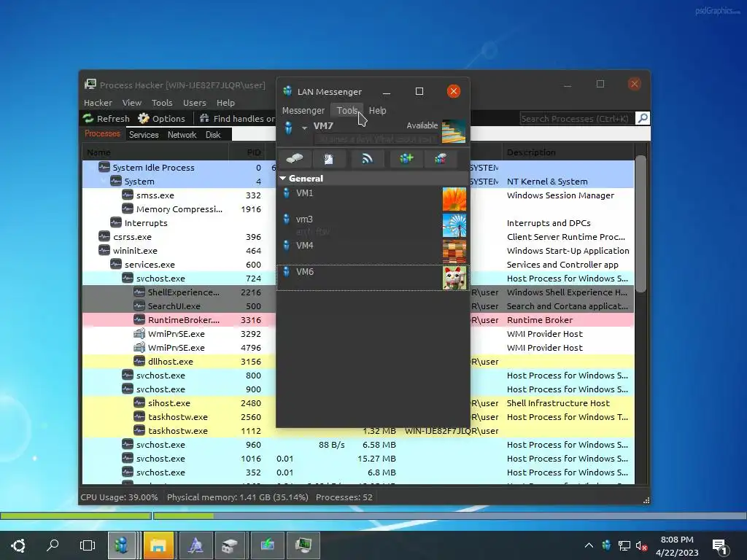Click the VM7 stairs avatar picture
The width and height of the screenshot is (747, 560).
(x=454, y=131)
